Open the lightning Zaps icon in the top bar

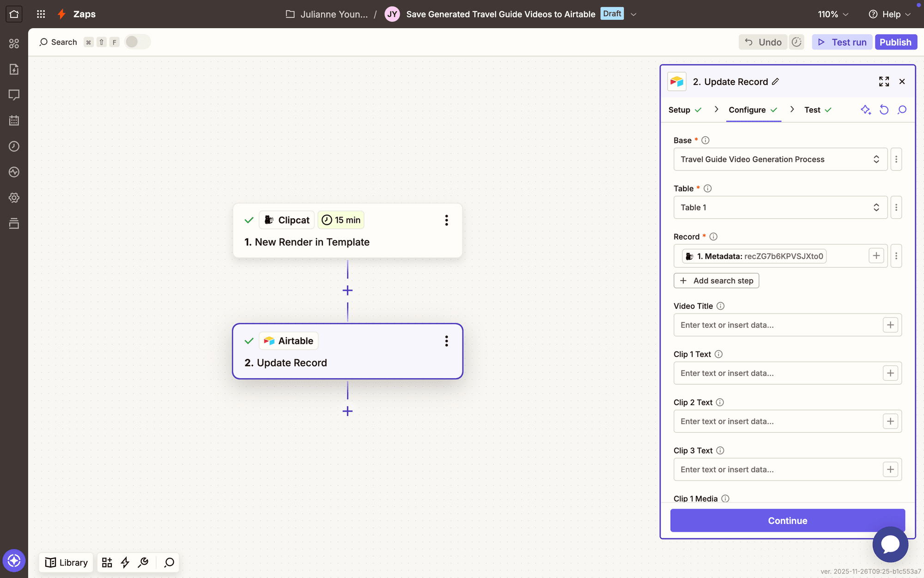pos(62,14)
